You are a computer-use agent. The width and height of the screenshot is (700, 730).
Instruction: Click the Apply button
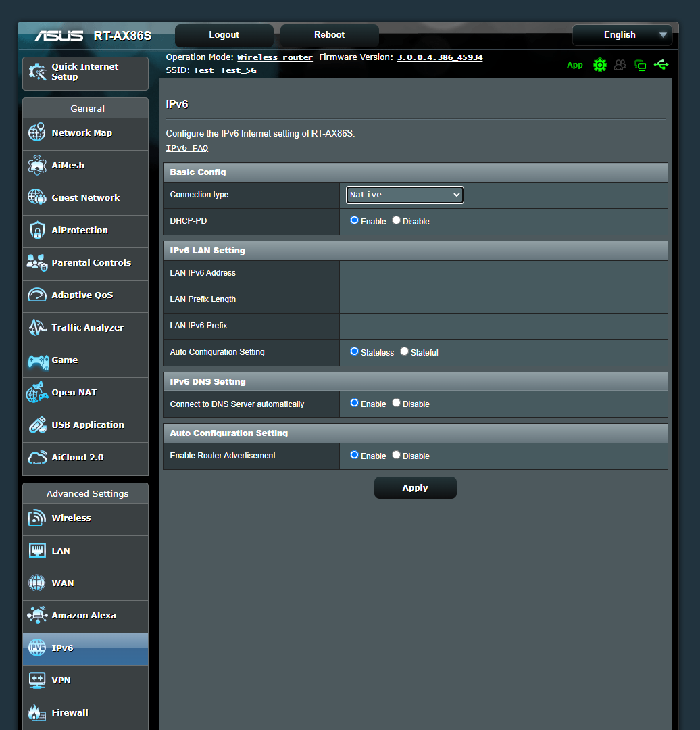[415, 487]
